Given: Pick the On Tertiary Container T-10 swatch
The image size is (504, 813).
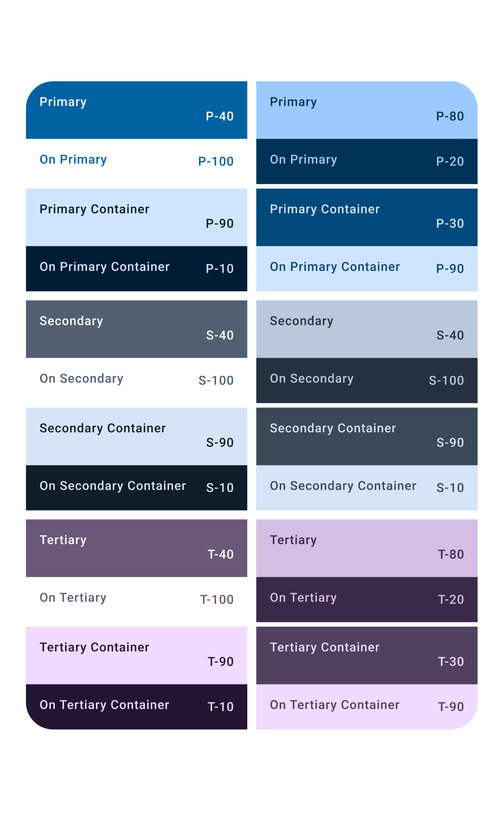Looking at the screenshot, I should (x=137, y=706).
